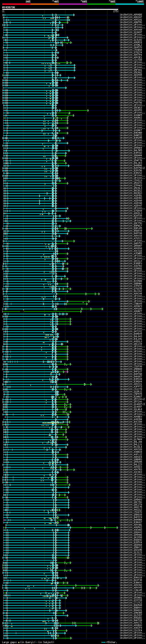Select hit UniRef100_A8WTM0
The height and width of the screenshot is (644, 146).
point(131,22)
